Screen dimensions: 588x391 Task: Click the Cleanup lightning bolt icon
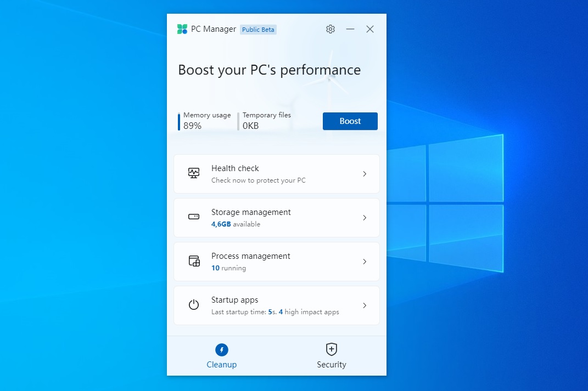[222, 350]
